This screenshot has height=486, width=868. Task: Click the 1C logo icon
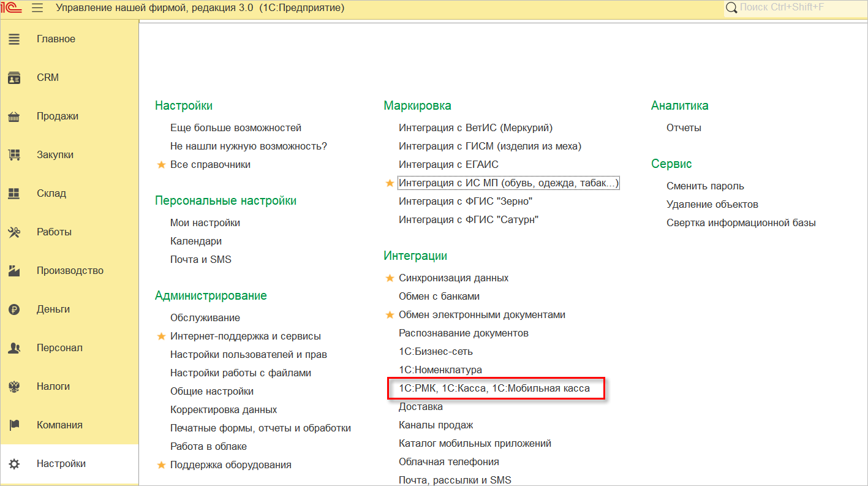pyautogui.click(x=12, y=8)
